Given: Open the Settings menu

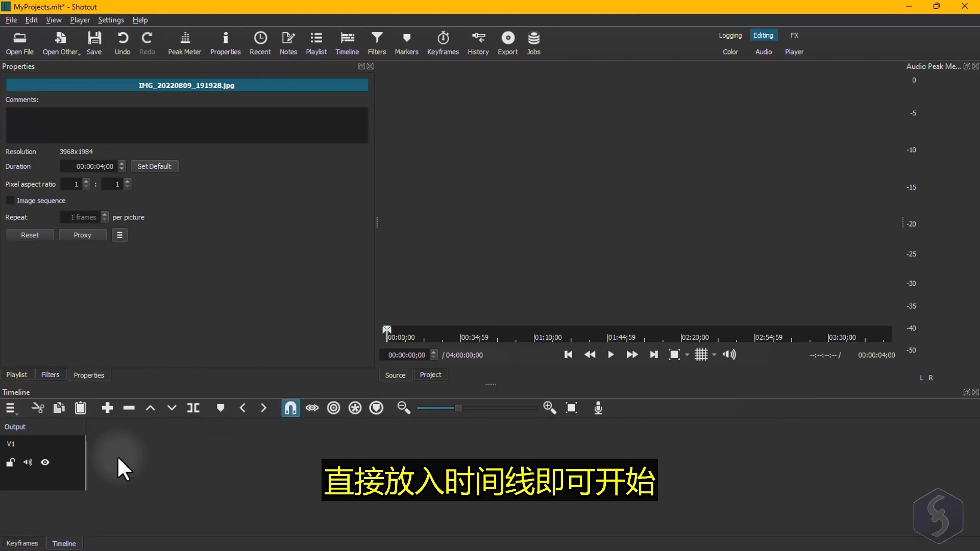Looking at the screenshot, I should (111, 20).
